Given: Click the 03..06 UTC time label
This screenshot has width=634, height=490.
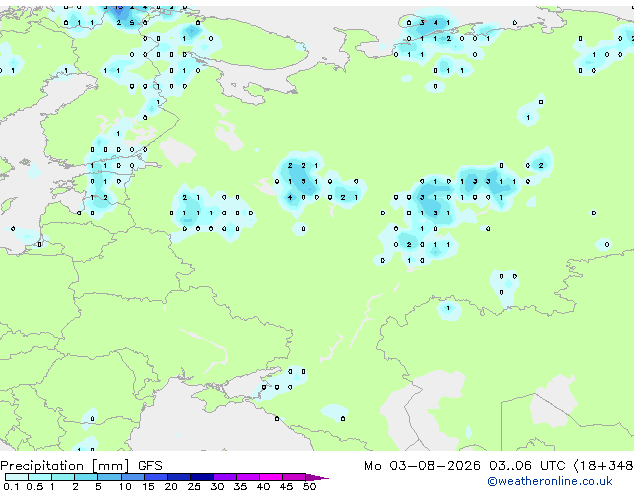Looking at the screenshot, I should coord(526,466).
